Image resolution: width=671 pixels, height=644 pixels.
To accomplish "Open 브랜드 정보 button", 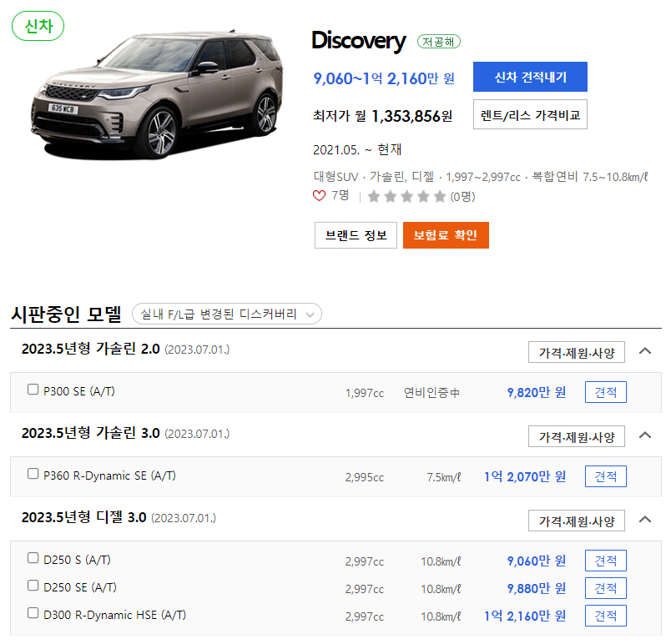I will (x=356, y=235).
